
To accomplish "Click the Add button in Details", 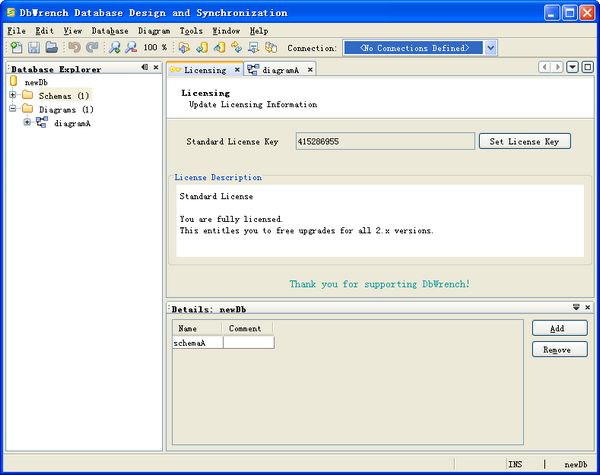I will tap(559, 328).
